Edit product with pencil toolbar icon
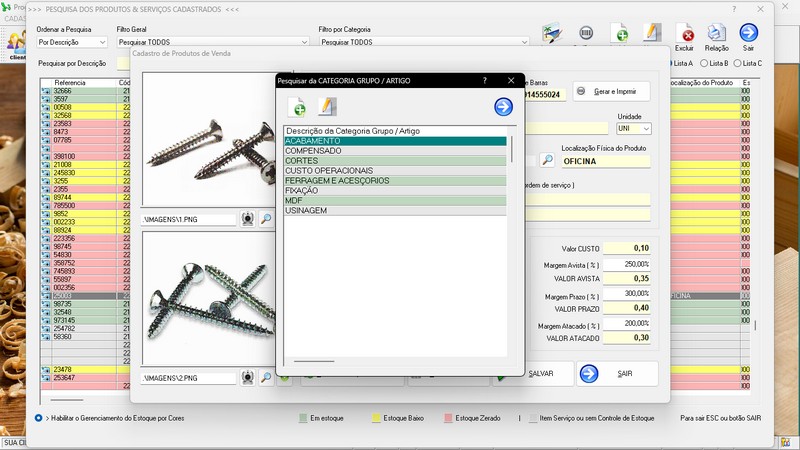 pyautogui.click(x=652, y=33)
